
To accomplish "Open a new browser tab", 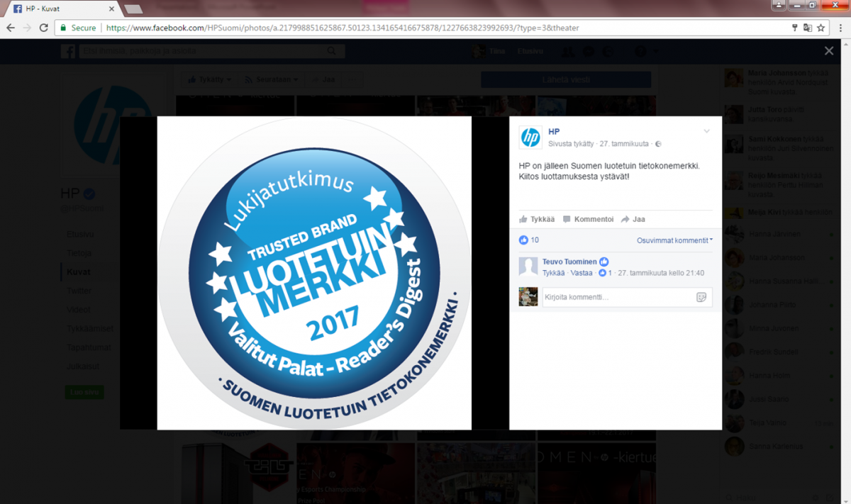I will [133, 9].
